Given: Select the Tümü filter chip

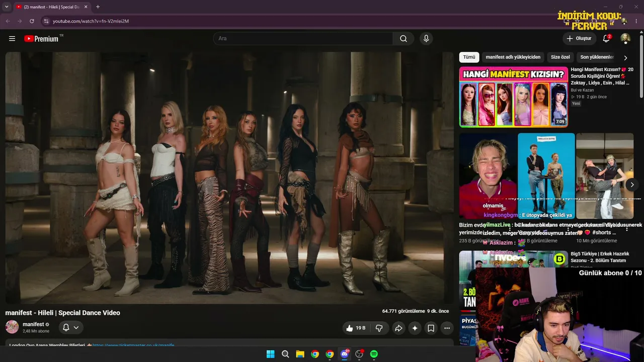Looking at the screenshot, I should point(469,57).
